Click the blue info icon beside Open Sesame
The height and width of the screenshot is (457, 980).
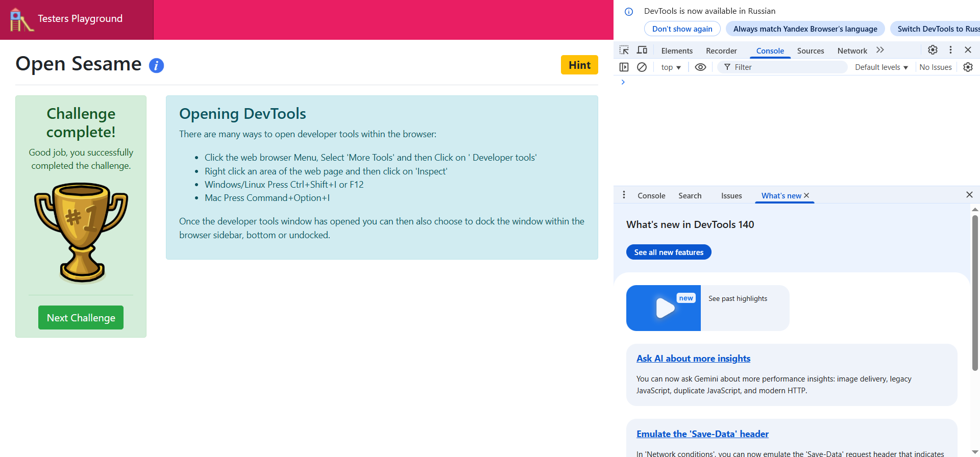pyautogui.click(x=156, y=65)
